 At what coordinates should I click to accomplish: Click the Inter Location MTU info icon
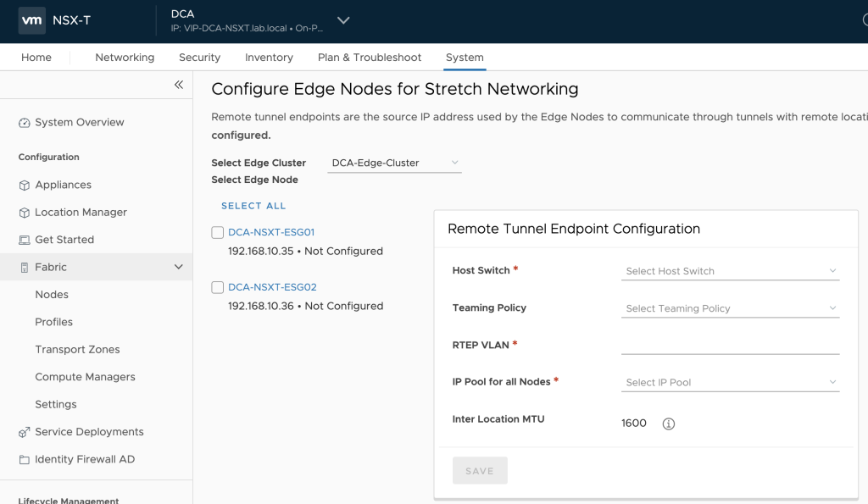pos(669,424)
